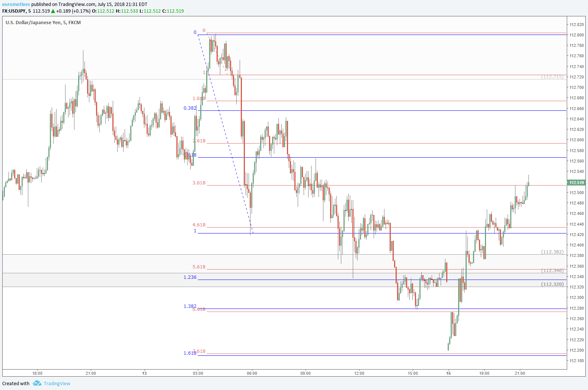Click the 06:00 time axis label
The width and height of the screenshot is (588, 390).
click(252, 373)
